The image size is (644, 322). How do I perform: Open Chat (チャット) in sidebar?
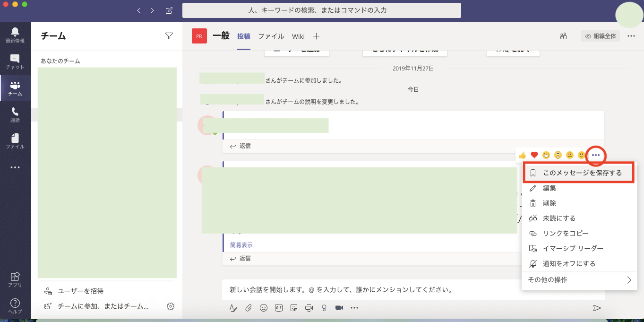[x=15, y=62]
